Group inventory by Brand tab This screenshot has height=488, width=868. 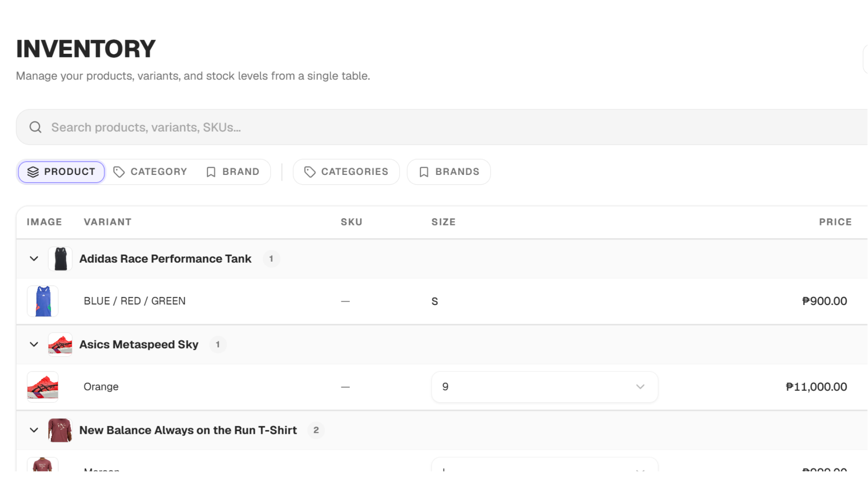(x=233, y=172)
